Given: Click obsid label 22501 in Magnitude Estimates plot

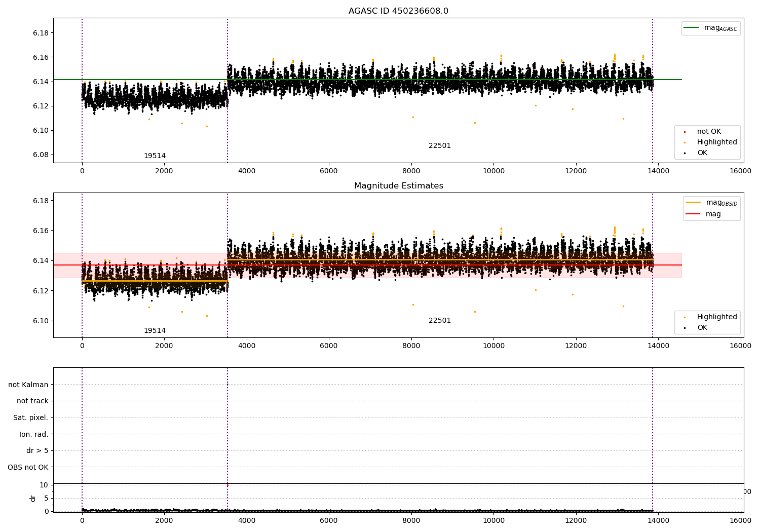Looking at the screenshot, I should (440, 321).
